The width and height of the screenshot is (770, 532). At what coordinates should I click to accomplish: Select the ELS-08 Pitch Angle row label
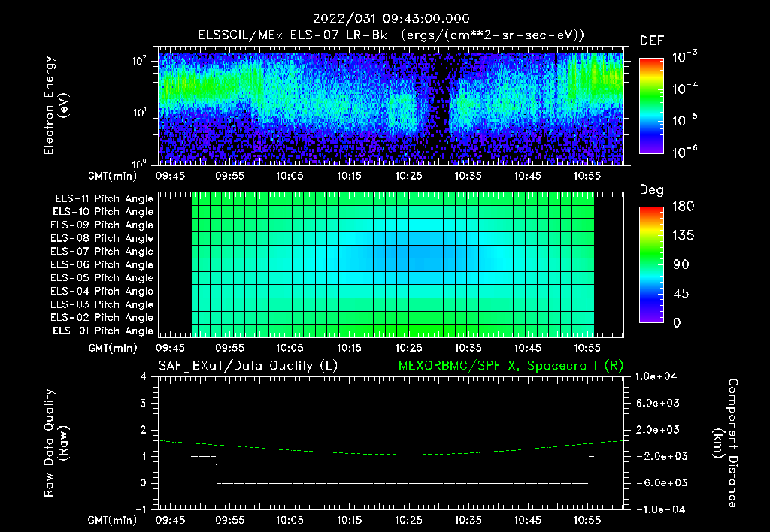102,238
